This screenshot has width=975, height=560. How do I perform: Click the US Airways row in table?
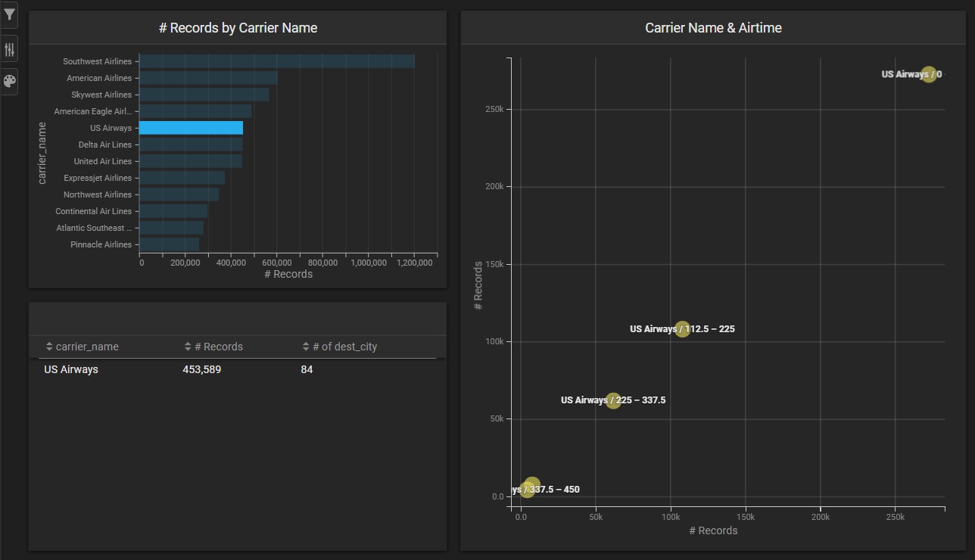click(x=71, y=370)
